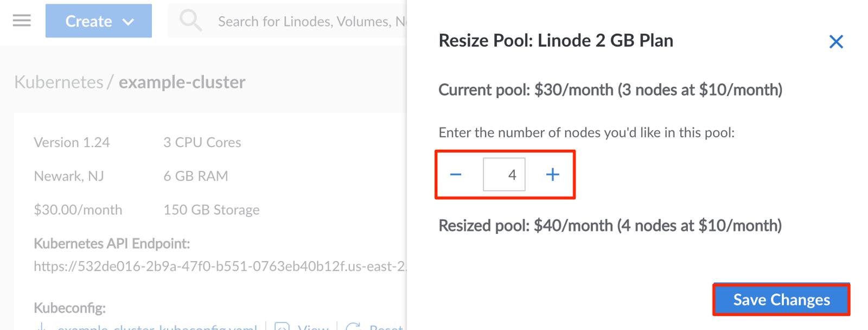The height and width of the screenshot is (330, 868).
Task: Open the Create menu
Action: tap(90, 21)
